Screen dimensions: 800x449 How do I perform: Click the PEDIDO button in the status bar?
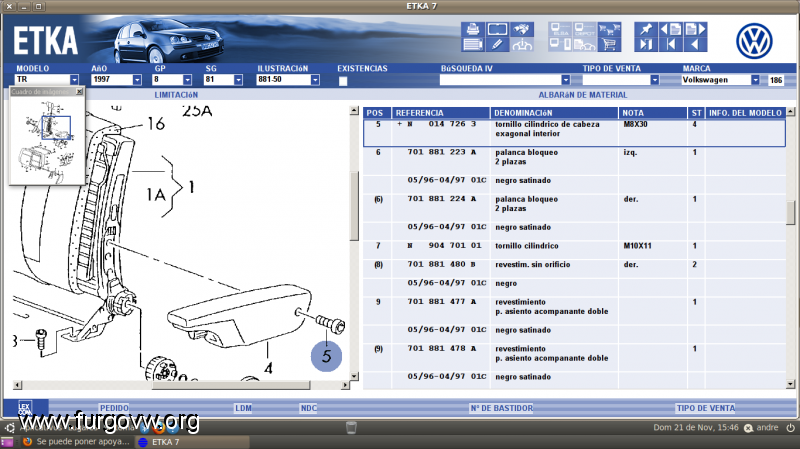click(x=114, y=408)
